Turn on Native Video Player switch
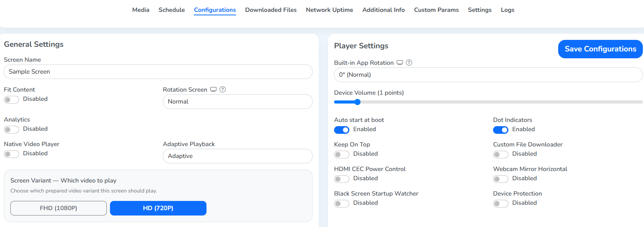644x227 pixels. [x=11, y=154]
